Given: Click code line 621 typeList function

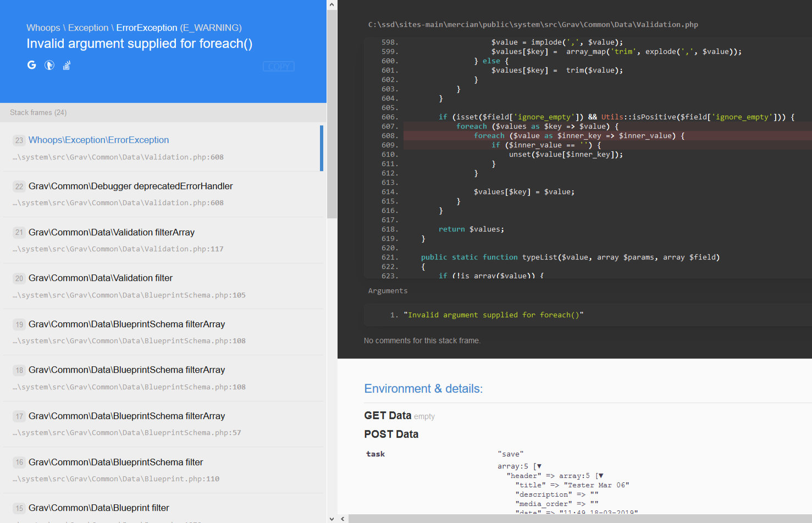Looking at the screenshot, I should [x=570, y=257].
